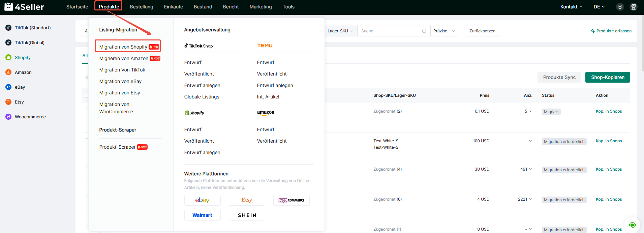Click the TikTok Shop logo
Screen dimensions: 644x233
coord(198,46)
